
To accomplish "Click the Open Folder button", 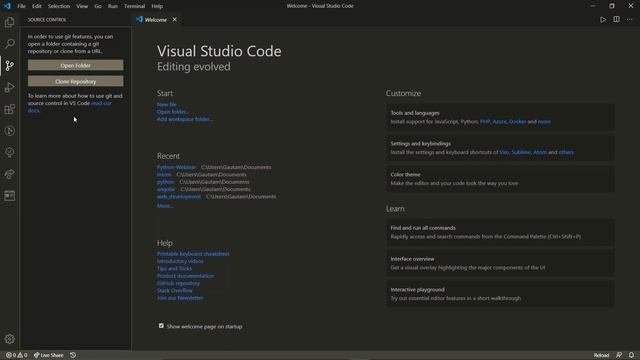I will (76, 65).
